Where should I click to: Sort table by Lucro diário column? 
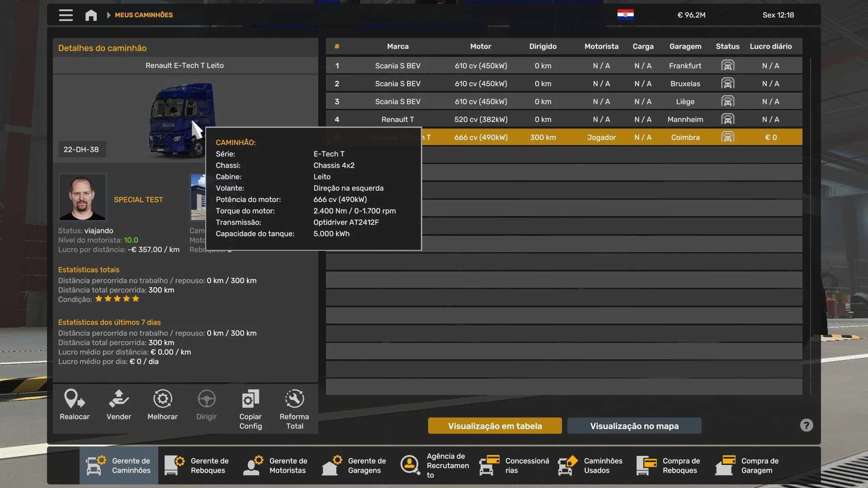(x=770, y=46)
